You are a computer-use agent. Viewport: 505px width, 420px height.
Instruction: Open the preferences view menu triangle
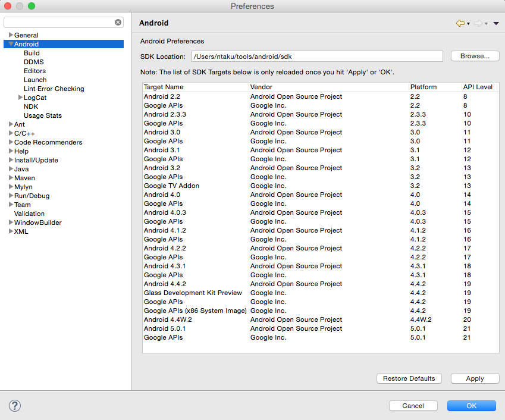496,23
